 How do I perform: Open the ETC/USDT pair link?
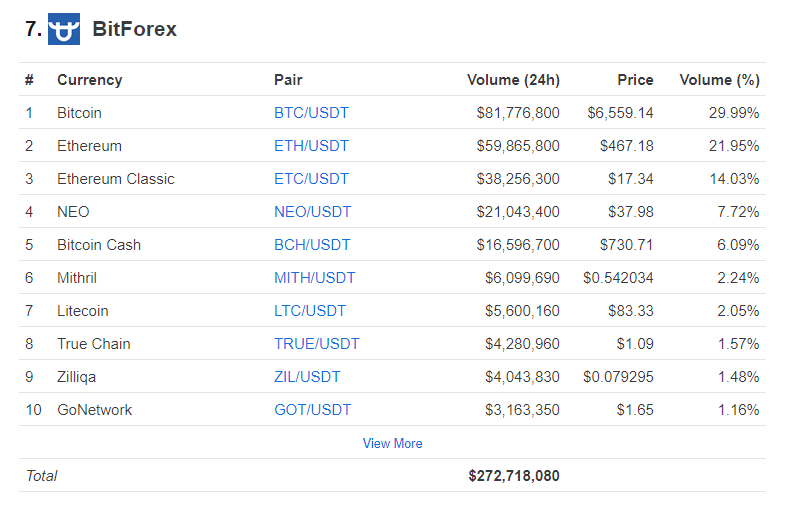click(311, 179)
